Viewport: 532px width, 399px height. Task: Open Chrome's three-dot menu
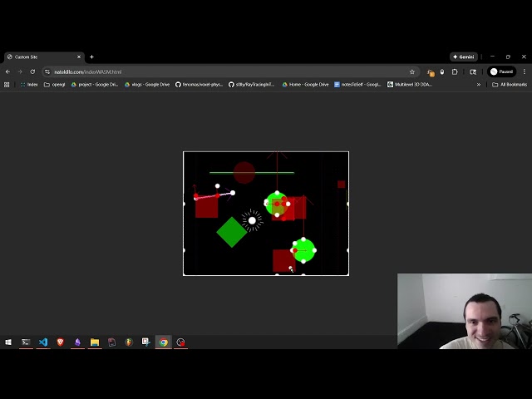pos(525,71)
